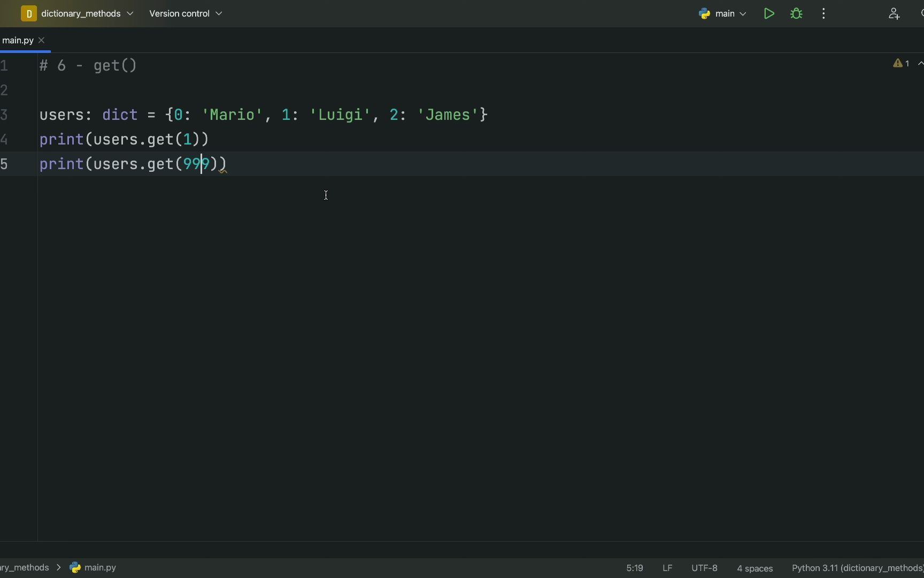
Task: Click the Python icon before the main configuration
Action: point(705,14)
